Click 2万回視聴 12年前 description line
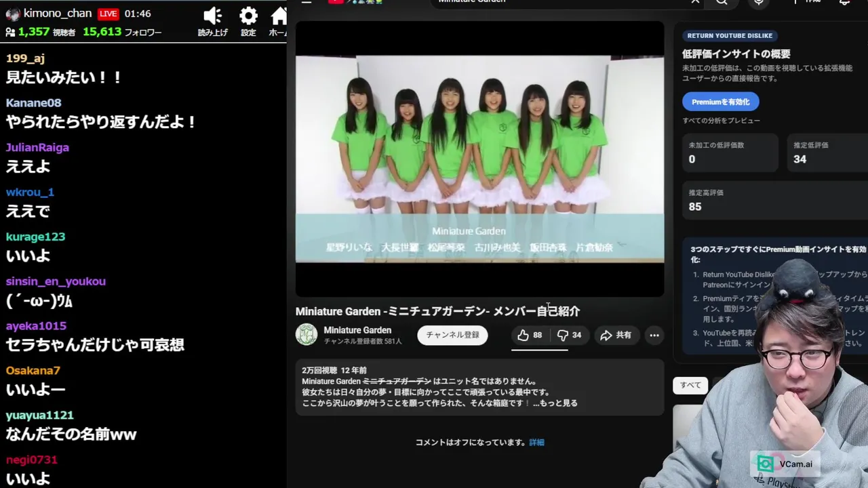868x488 pixels. point(334,371)
